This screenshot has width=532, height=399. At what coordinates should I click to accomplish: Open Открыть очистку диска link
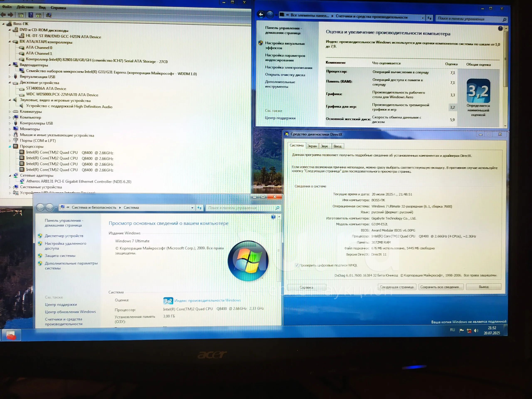coord(285,75)
